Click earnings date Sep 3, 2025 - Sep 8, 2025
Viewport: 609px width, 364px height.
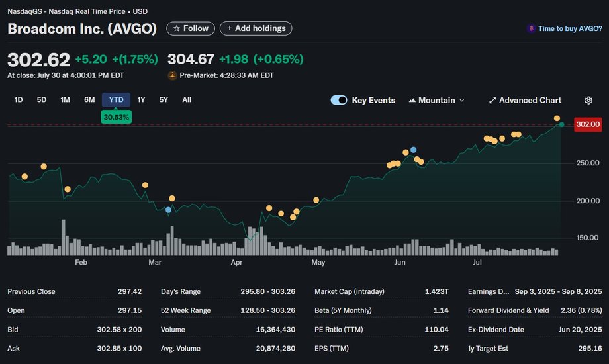(x=558, y=291)
